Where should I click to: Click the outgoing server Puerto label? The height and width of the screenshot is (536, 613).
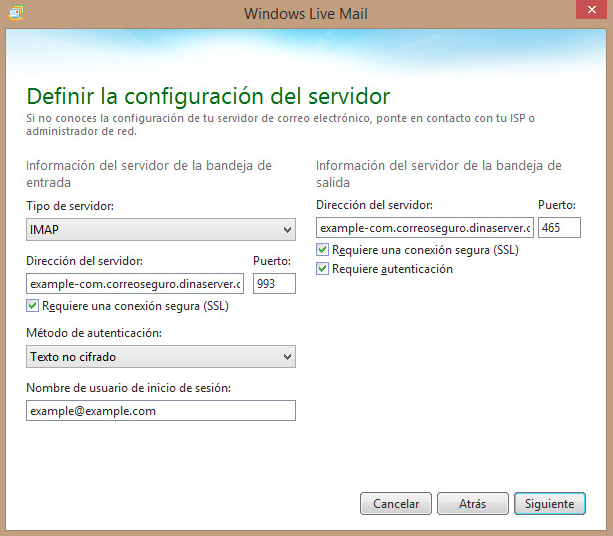557,205
